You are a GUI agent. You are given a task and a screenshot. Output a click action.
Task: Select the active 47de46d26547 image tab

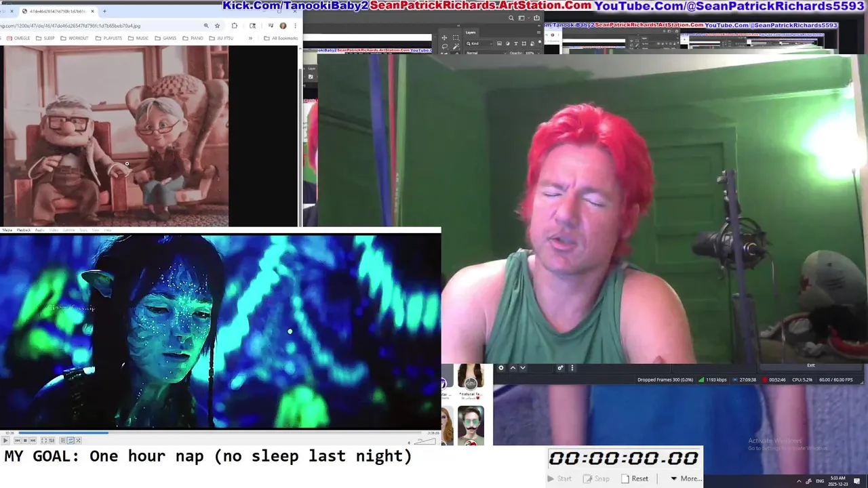click(x=58, y=11)
